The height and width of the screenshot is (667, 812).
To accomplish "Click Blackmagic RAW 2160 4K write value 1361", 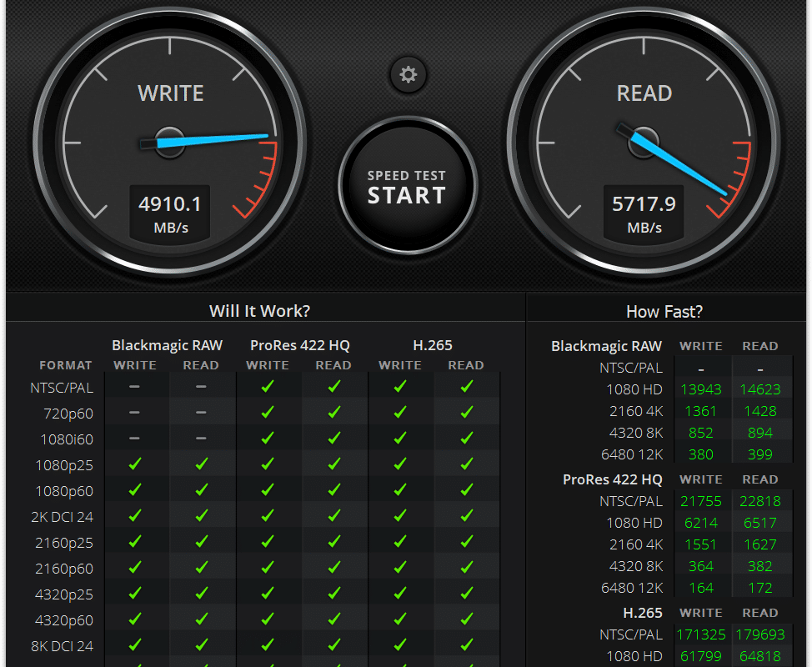I will [x=700, y=411].
